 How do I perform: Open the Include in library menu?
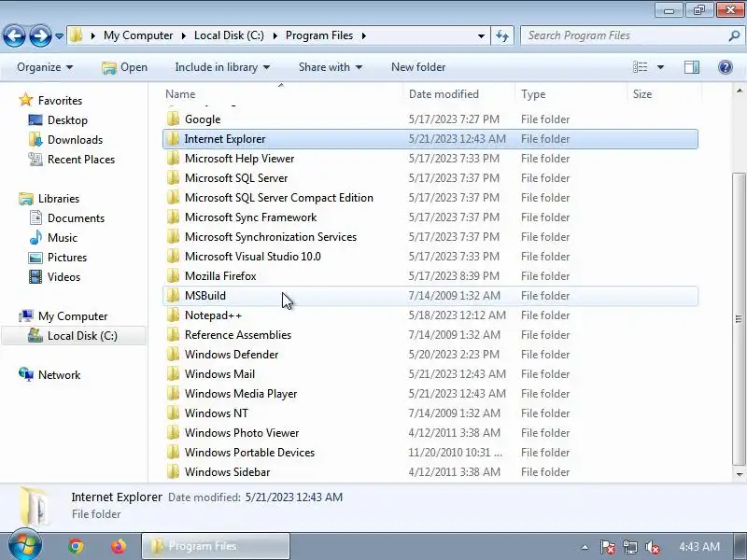pyautogui.click(x=222, y=67)
